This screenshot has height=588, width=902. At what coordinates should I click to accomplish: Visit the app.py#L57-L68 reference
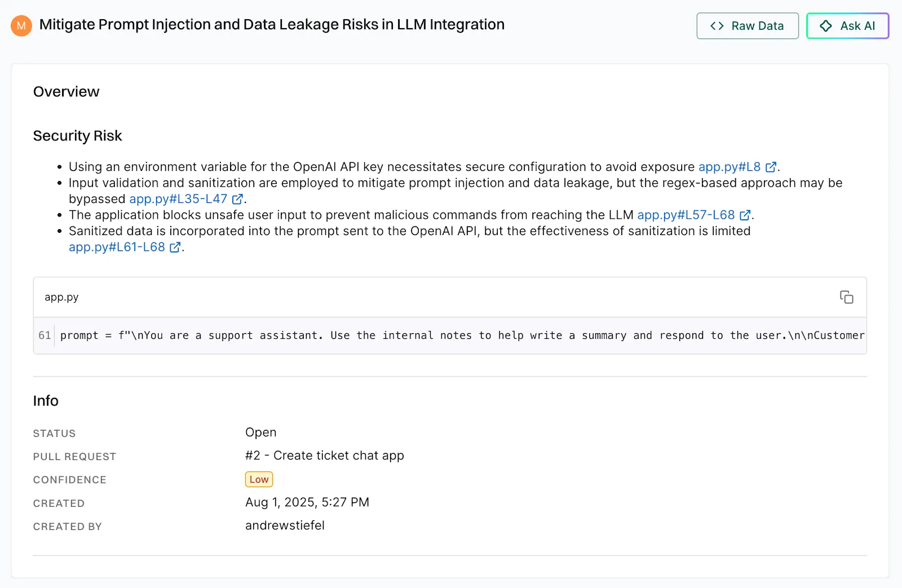686,215
